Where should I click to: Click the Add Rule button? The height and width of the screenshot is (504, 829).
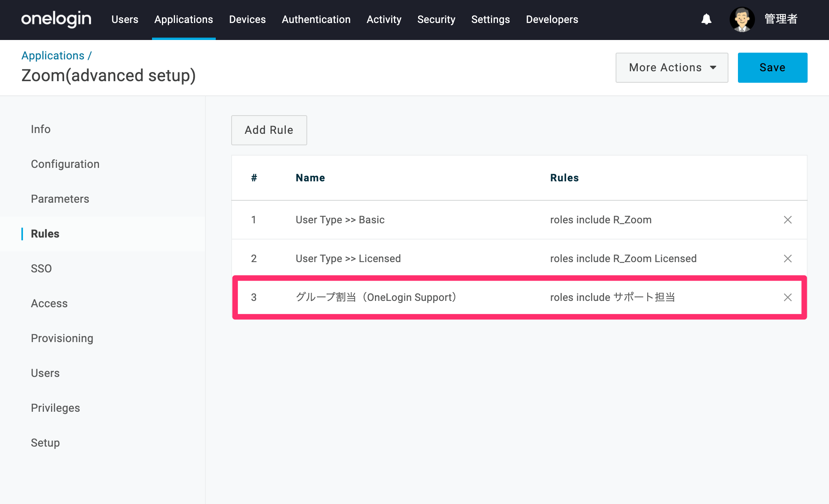click(x=269, y=130)
